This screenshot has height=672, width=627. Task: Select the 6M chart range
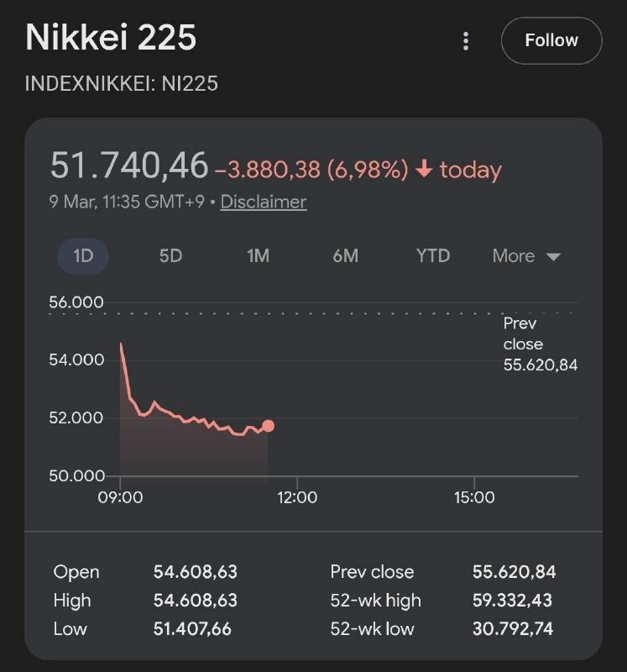pyautogui.click(x=345, y=255)
